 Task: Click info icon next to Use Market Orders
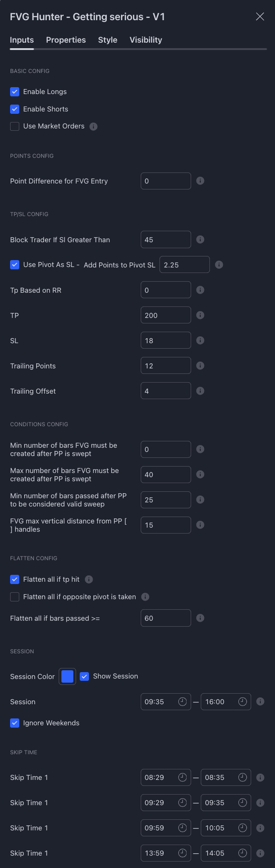click(93, 127)
